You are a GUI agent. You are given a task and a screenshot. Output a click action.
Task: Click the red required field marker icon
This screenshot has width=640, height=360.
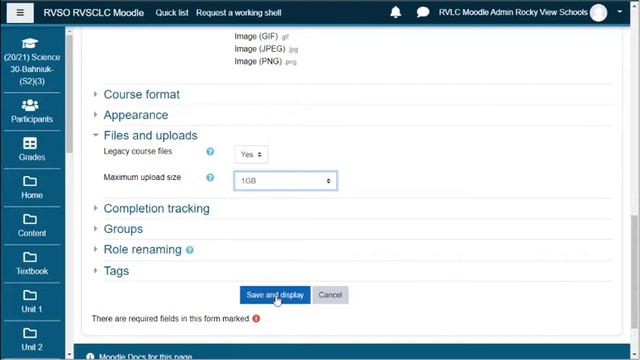click(x=256, y=318)
